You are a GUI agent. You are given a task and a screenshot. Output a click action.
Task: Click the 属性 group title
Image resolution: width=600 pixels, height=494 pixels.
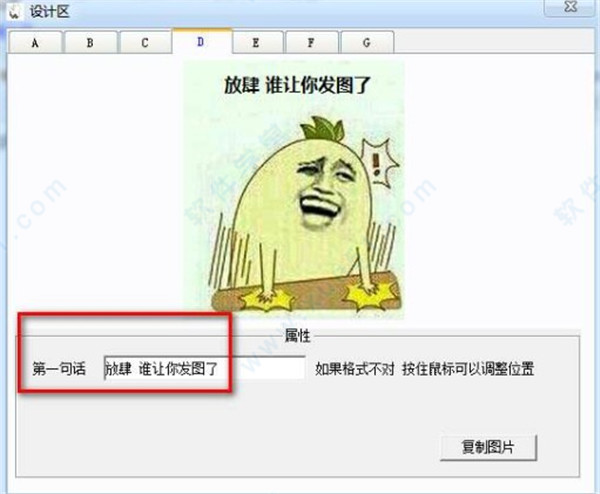[x=297, y=336]
